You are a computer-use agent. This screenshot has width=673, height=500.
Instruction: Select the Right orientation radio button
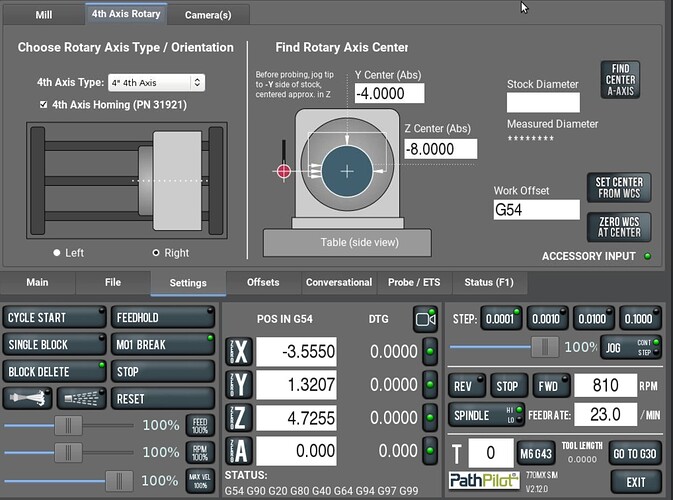tap(155, 253)
